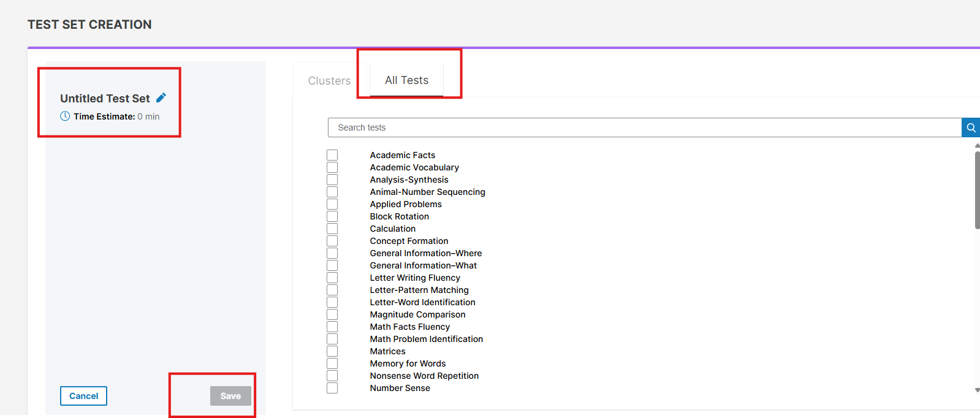
Task: Select the Analysis-Synthesis checkbox
Action: click(x=332, y=180)
